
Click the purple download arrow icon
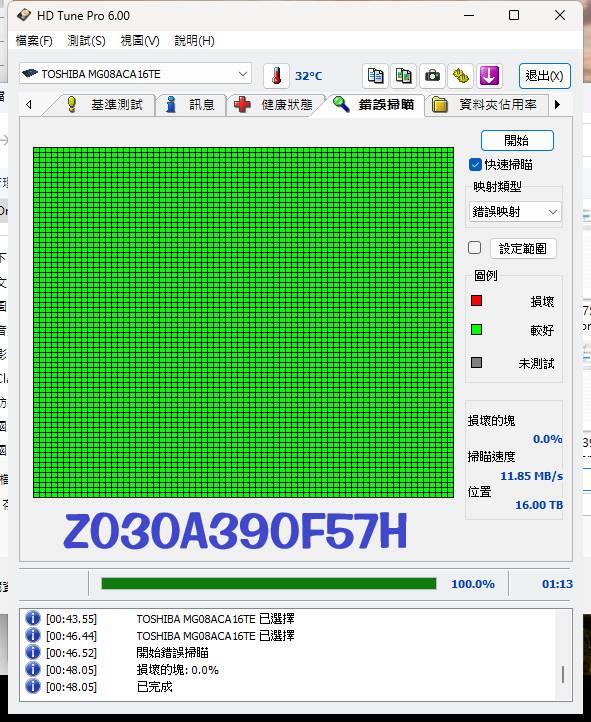pos(489,76)
